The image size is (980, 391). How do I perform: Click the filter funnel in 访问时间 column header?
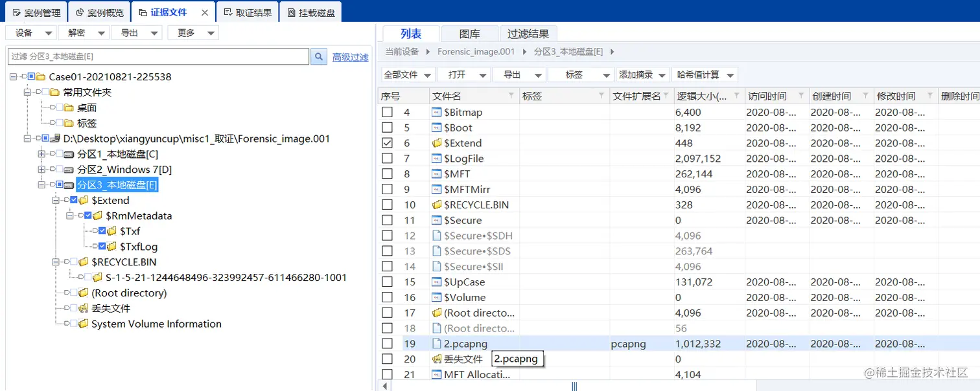pos(801,96)
